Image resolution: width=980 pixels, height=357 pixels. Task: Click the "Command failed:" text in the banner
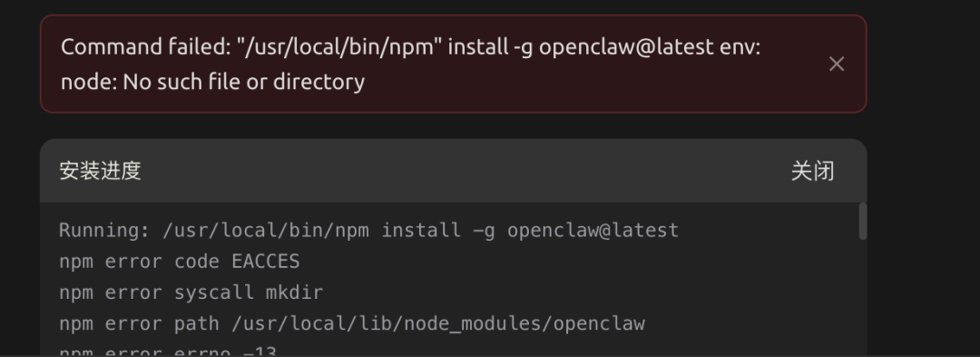pyautogui.click(x=145, y=47)
